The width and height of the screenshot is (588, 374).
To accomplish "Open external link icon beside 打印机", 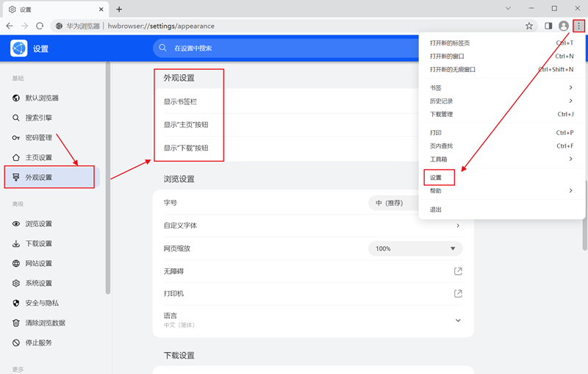I will (x=458, y=293).
